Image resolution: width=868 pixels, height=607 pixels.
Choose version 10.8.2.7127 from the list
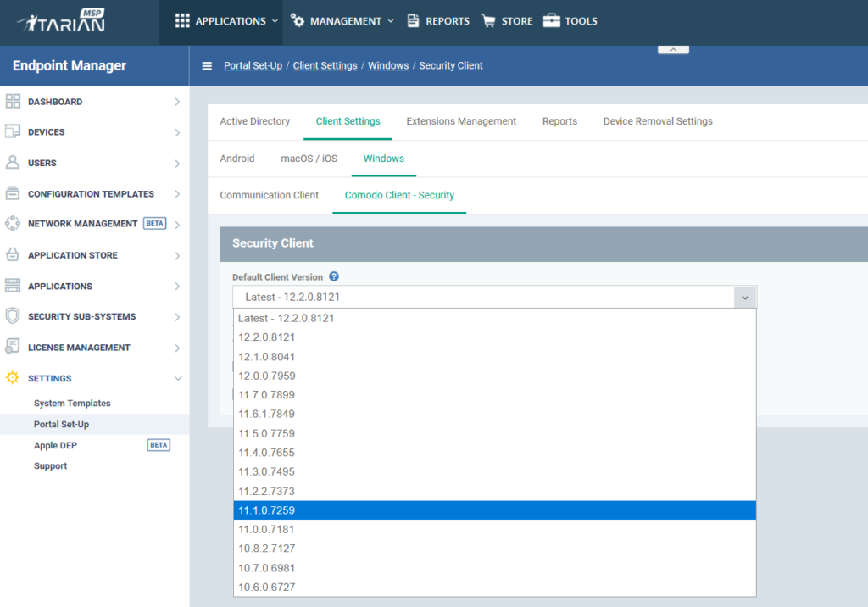pyautogui.click(x=495, y=549)
